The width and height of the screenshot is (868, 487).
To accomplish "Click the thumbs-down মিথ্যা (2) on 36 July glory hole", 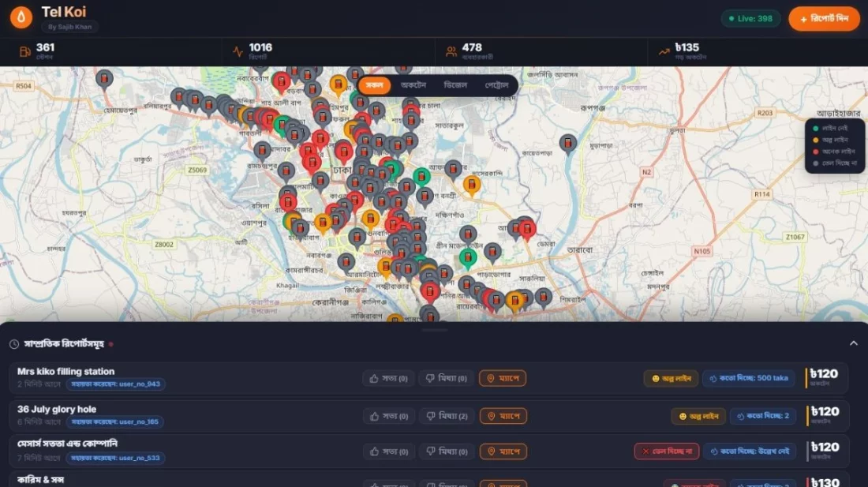I will point(446,416).
